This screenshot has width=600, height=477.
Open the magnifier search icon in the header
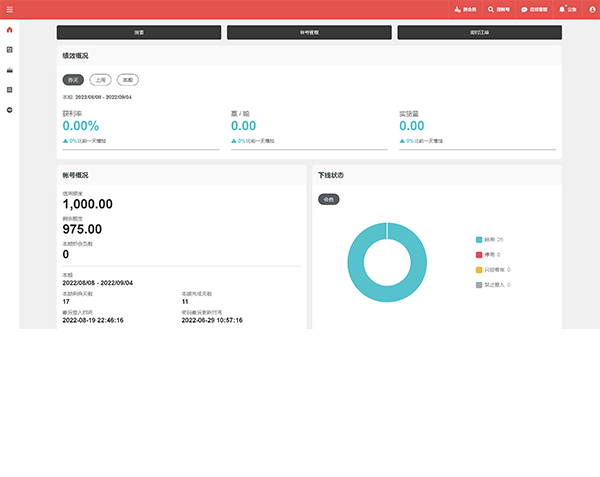491,9
